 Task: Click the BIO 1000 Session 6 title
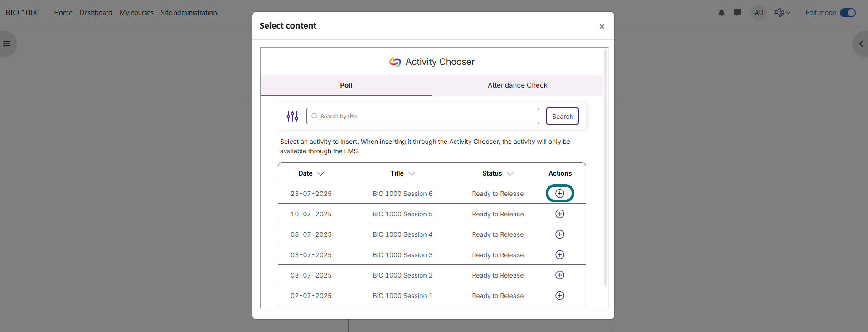pyautogui.click(x=402, y=194)
